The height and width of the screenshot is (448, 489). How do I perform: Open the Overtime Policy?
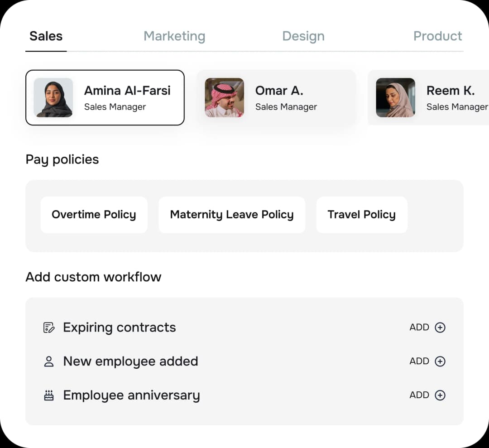[x=94, y=215]
